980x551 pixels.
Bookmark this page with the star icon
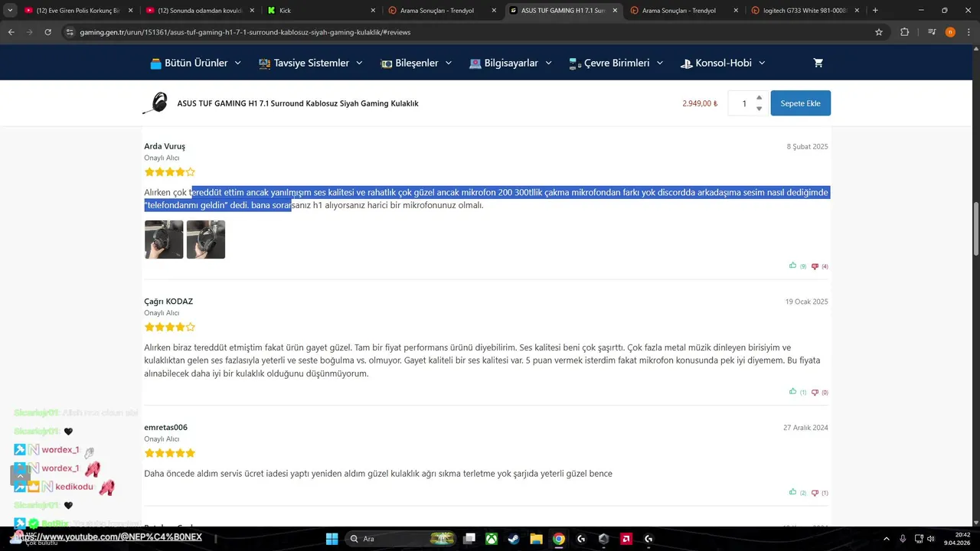pos(879,32)
